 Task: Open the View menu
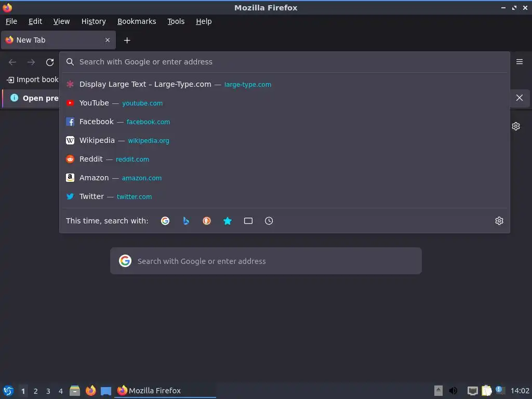pyautogui.click(x=61, y=21)
